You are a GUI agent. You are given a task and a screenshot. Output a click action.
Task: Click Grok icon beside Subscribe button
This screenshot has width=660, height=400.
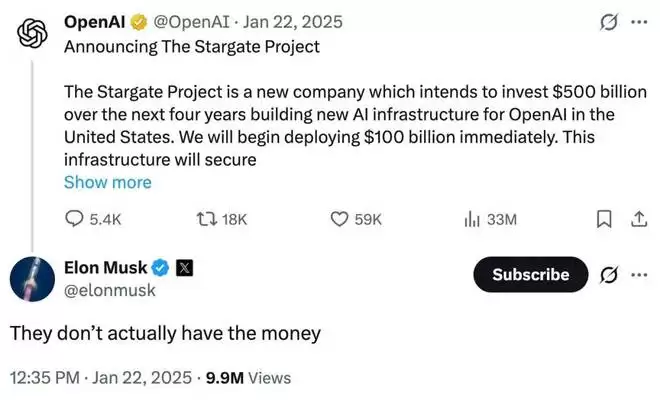605,275
